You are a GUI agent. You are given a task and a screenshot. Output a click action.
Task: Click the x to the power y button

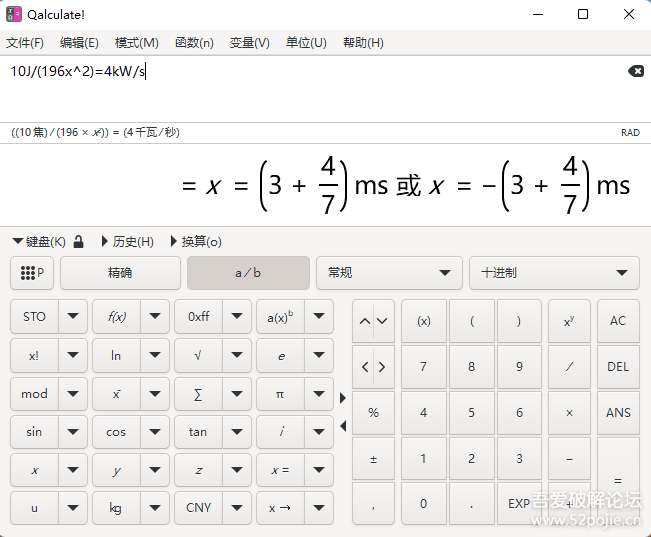(x=569, y=321)
